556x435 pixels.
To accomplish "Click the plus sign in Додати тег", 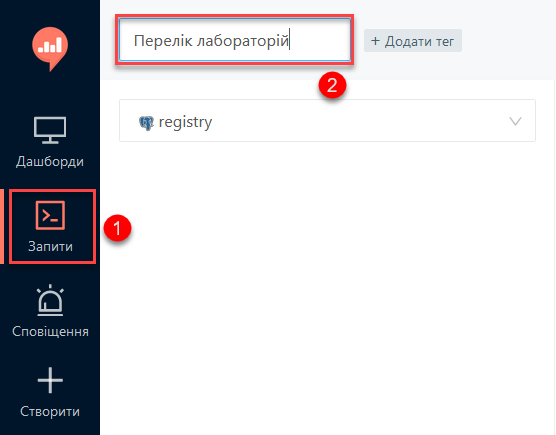I will coord(375,41).
